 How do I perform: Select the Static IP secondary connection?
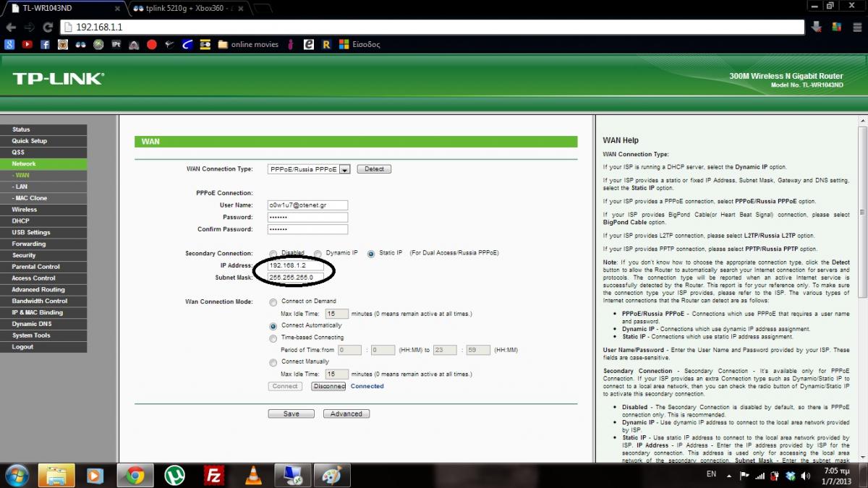[372, 254]
